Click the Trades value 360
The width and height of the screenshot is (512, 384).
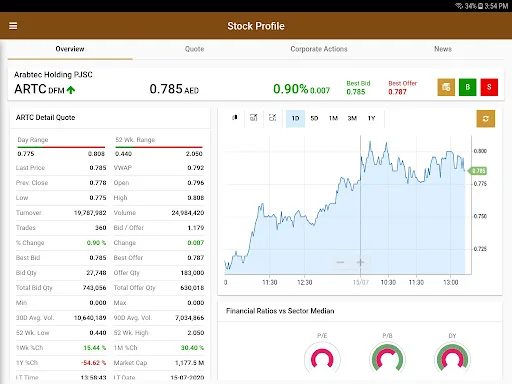pyautogui.click(x=101, y=228)
